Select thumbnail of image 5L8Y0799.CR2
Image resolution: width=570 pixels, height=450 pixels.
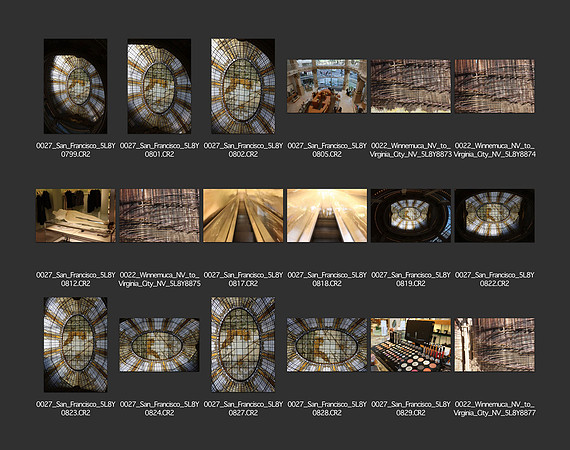coord(76,86)
